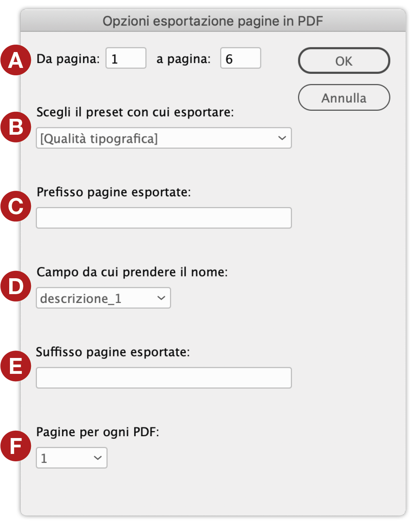
Task: Click the red badge labeled D
Action: coord(15,286)
